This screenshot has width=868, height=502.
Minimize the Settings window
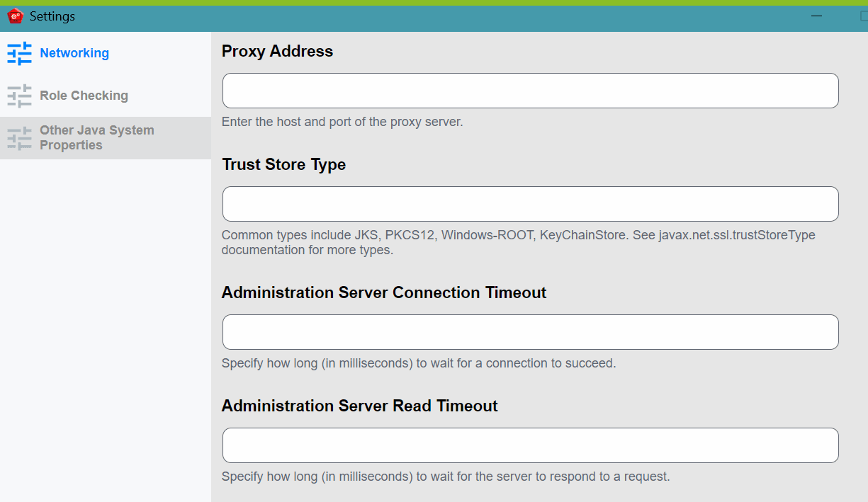click(x=816, y=16)
